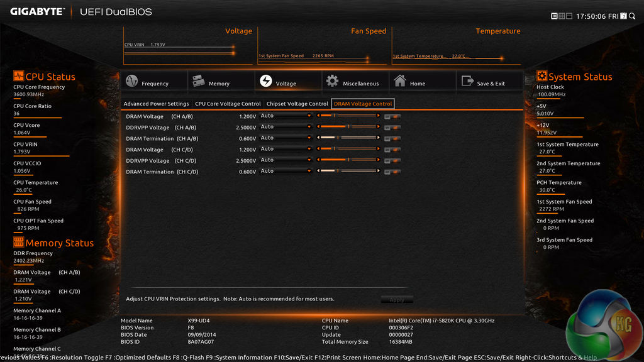The height and width of the screenshot is (362, 644).
Task: Open the calendar icon next to FRI
Action: click(x=623, y=16)
